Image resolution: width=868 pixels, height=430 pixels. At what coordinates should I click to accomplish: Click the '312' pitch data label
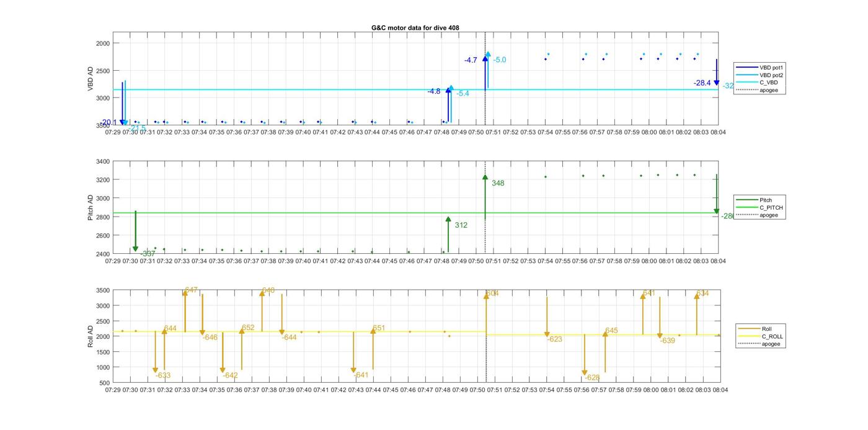coord(461,225)
